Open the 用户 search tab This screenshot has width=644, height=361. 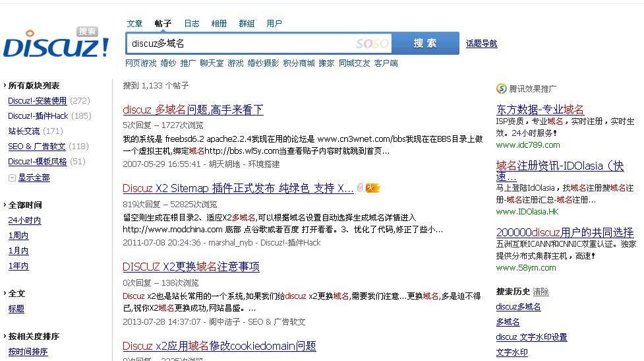pos(274,24)
